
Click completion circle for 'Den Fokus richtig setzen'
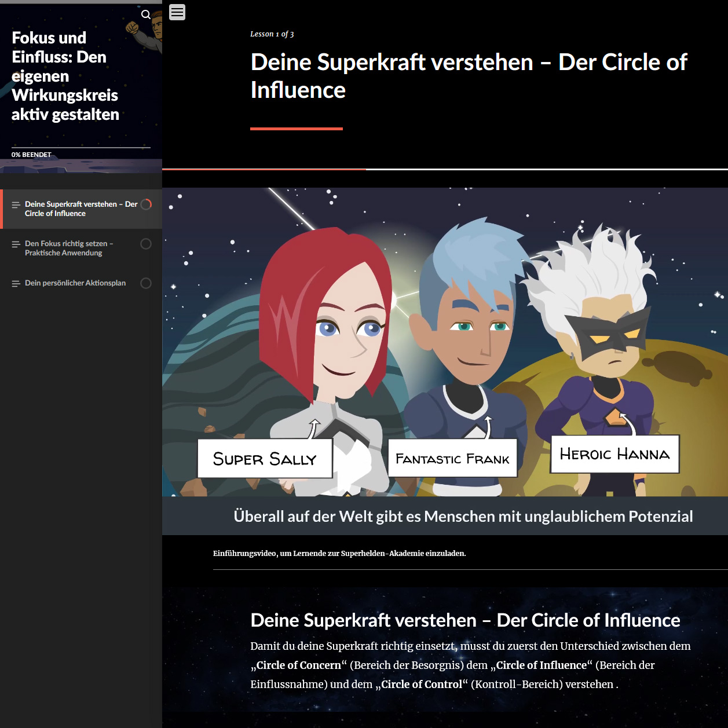[x=146, y=244]
